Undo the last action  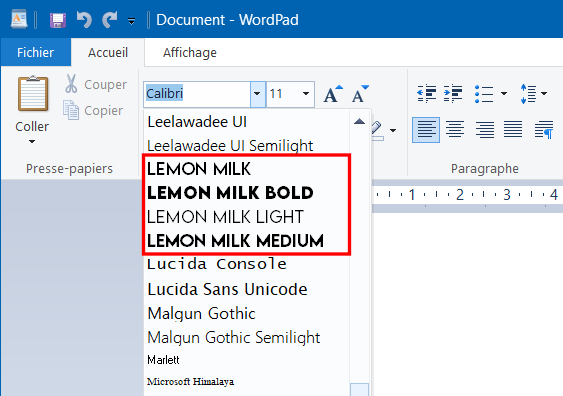[84, 20]
